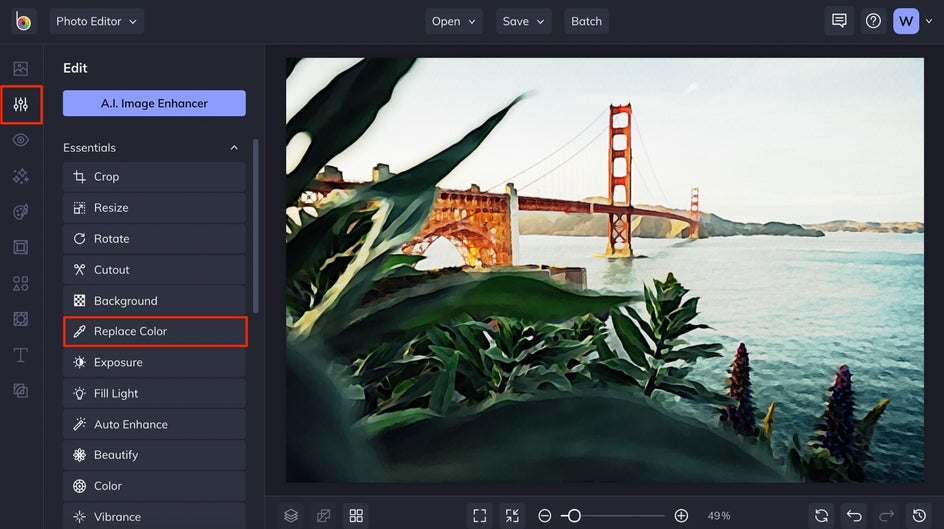
Task: Open the help question mark icon
Action: tap(873, 21)
